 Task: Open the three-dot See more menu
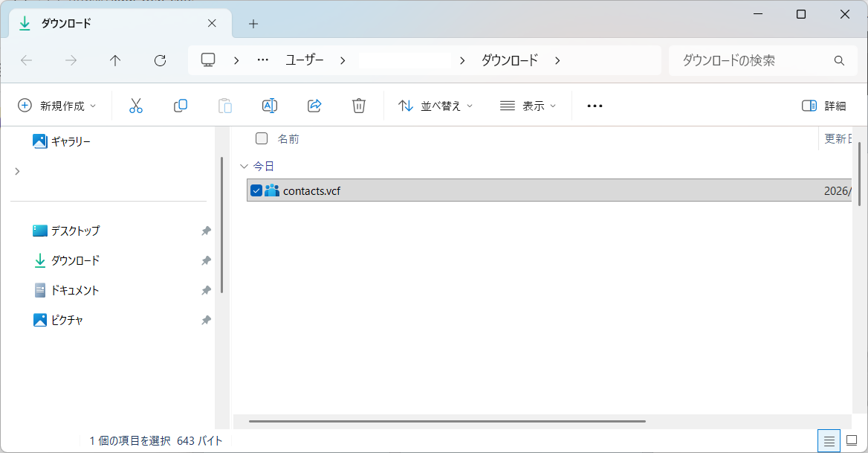tap(595, 106)
